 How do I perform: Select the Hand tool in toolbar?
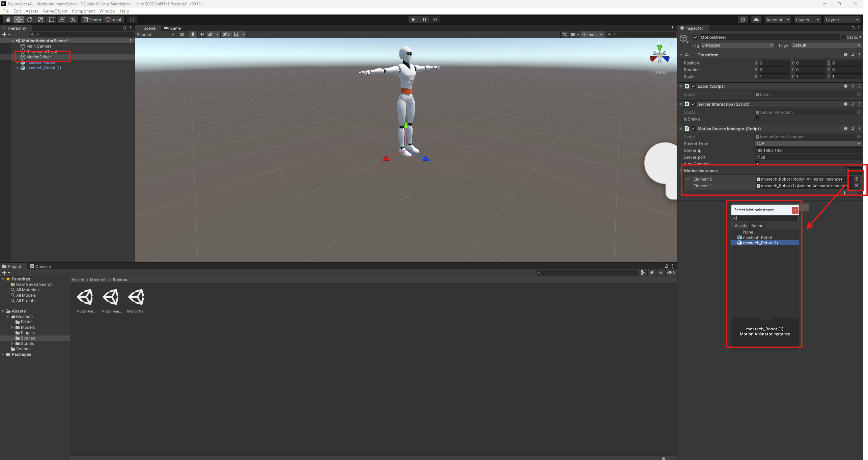(x=8, y=20)
